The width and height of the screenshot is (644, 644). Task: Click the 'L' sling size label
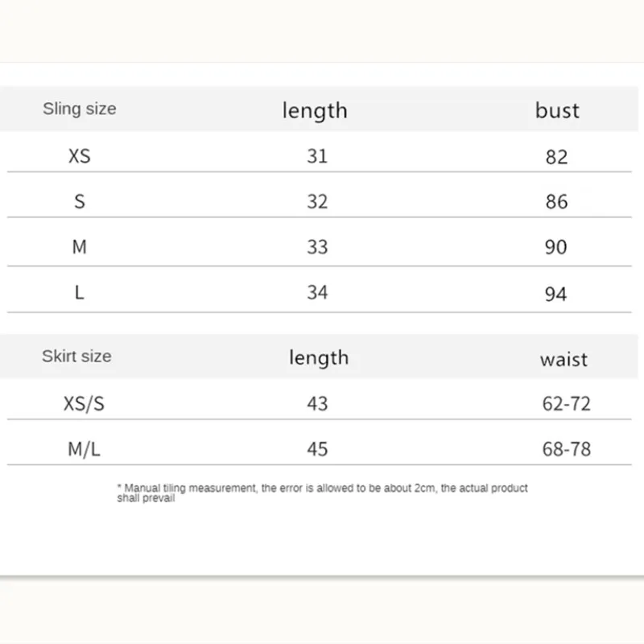(x=79, y=292)
